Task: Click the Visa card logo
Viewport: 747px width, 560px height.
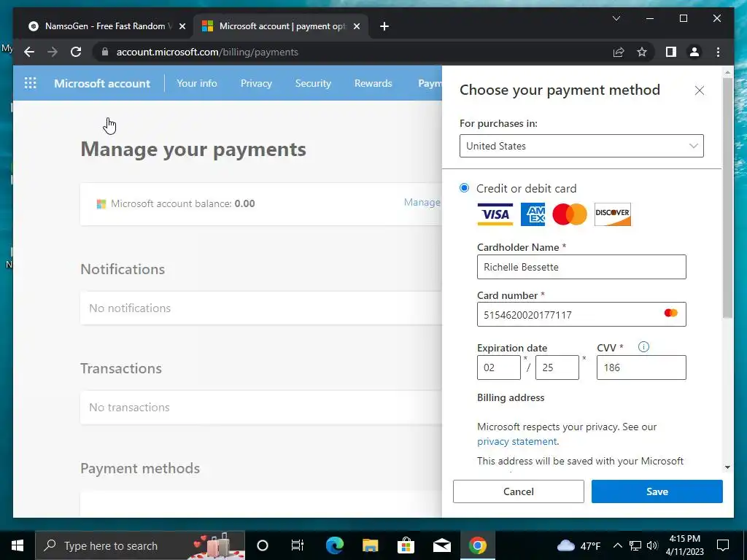Action: pos(495,214)
